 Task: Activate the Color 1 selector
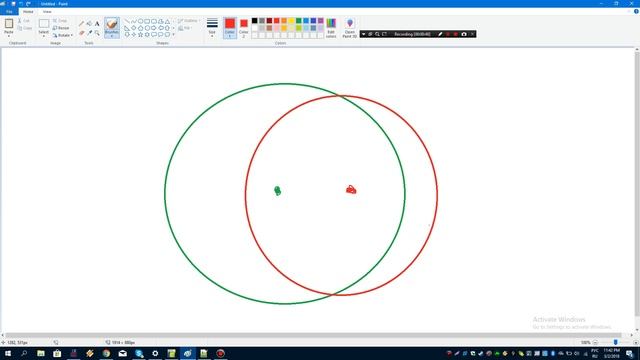(230, 28)
